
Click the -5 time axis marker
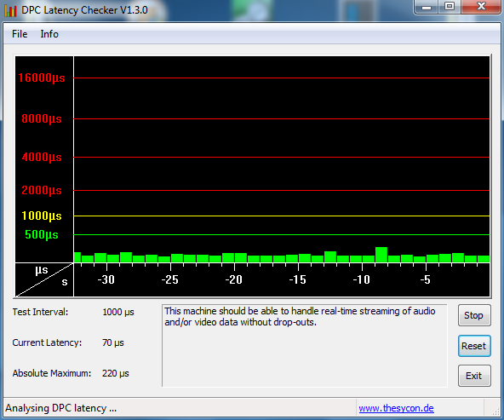(426, 279)
